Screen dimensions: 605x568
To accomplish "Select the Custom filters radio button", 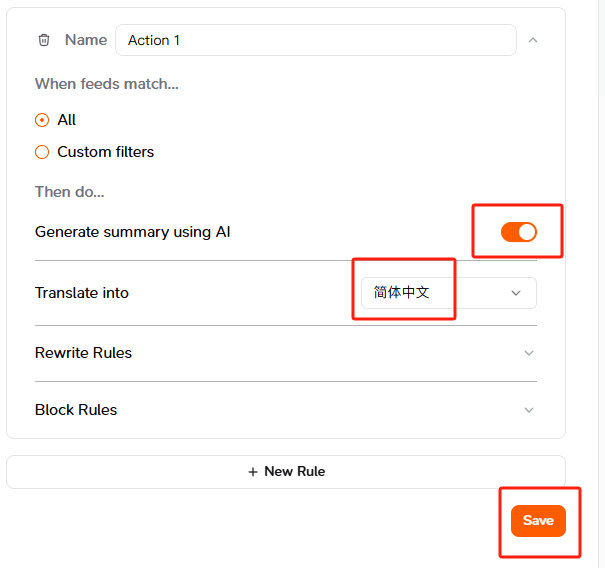I will point(42,152).
